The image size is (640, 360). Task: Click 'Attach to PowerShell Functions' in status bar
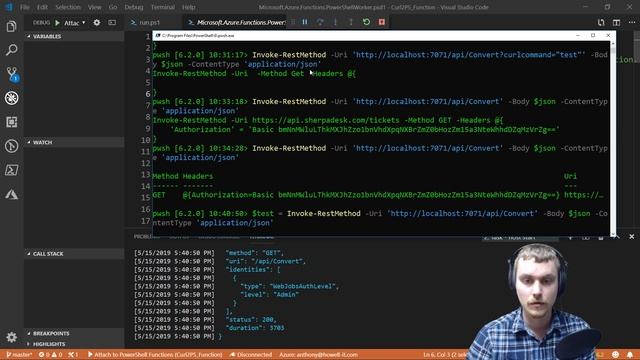(x=155, y=355)
